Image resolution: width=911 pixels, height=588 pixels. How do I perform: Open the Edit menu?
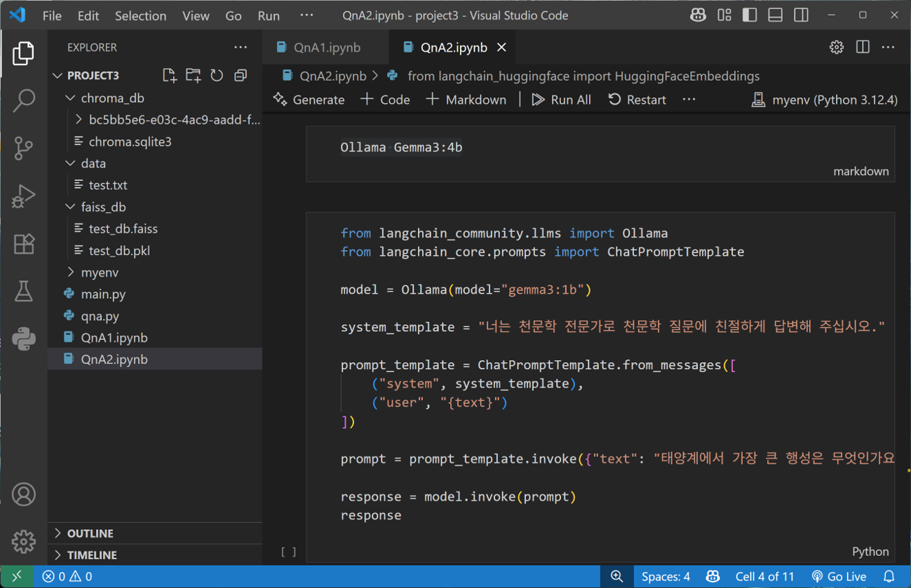pos(88,15)
